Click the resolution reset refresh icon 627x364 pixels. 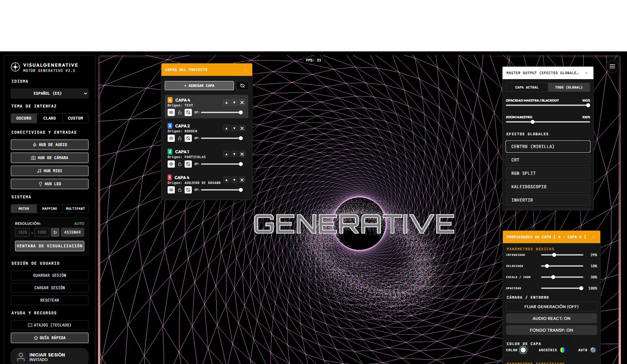pyautogui.click(x=55, y=232)
